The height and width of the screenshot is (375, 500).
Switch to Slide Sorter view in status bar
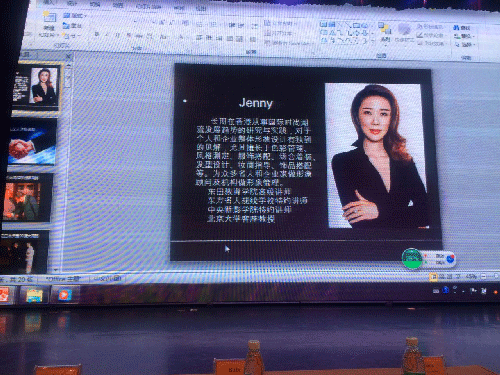click(441, 276)
